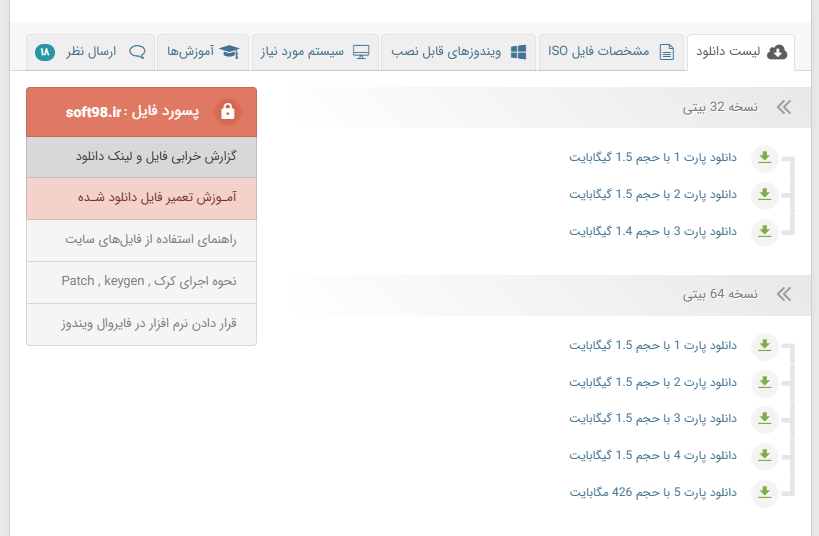
Task: Switch to سیستم مورد نیاز tab
Action: (315, 52)
